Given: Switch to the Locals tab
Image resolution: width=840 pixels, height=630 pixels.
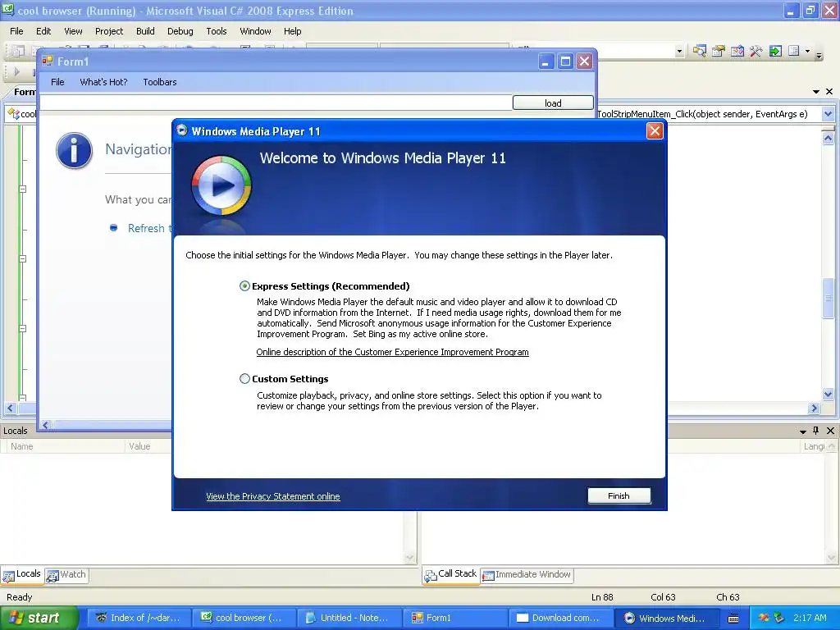Looking at the screenshot, I should coord(22,574).
